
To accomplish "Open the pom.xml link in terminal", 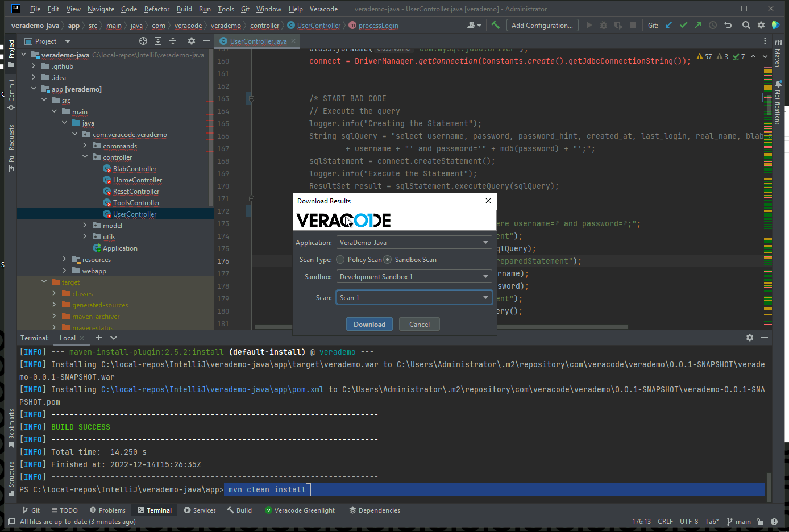I will (x=213, y=389).
